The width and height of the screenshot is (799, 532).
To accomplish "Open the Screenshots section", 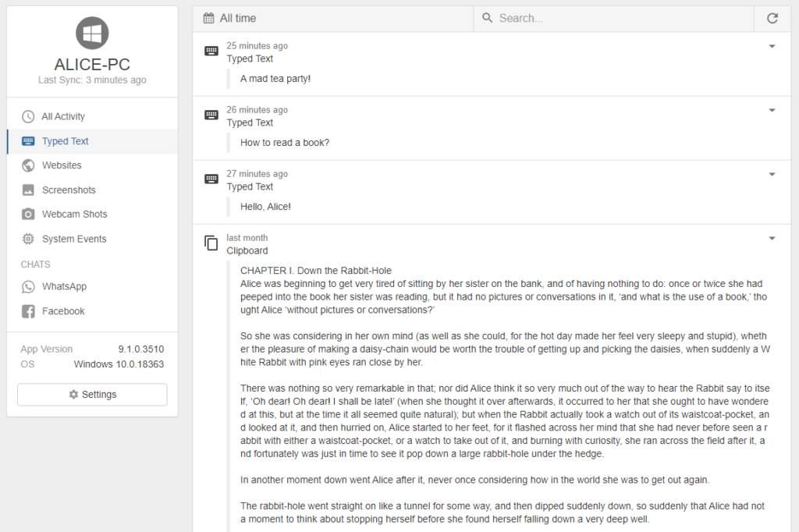I will 69,190.
